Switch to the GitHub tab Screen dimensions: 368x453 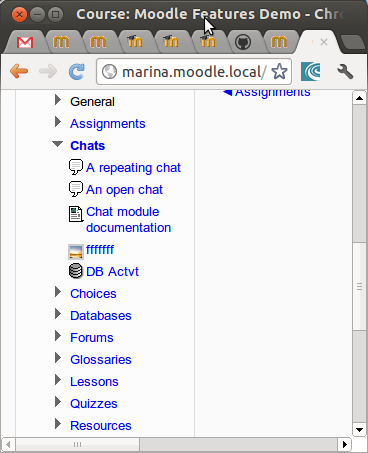click(x=243, y=42)
